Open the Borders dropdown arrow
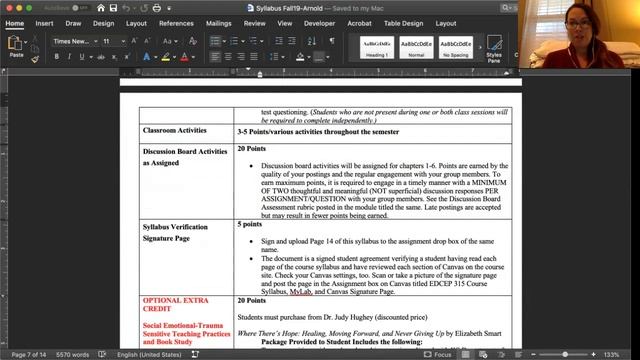640x360 pixels. pos(327,57)
